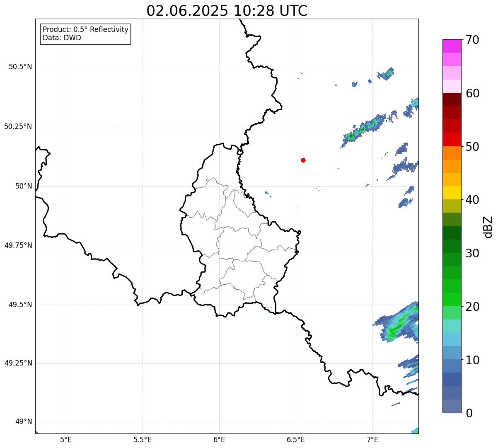
Task: Click the 6°E longitude label
Action: (219, 439)
